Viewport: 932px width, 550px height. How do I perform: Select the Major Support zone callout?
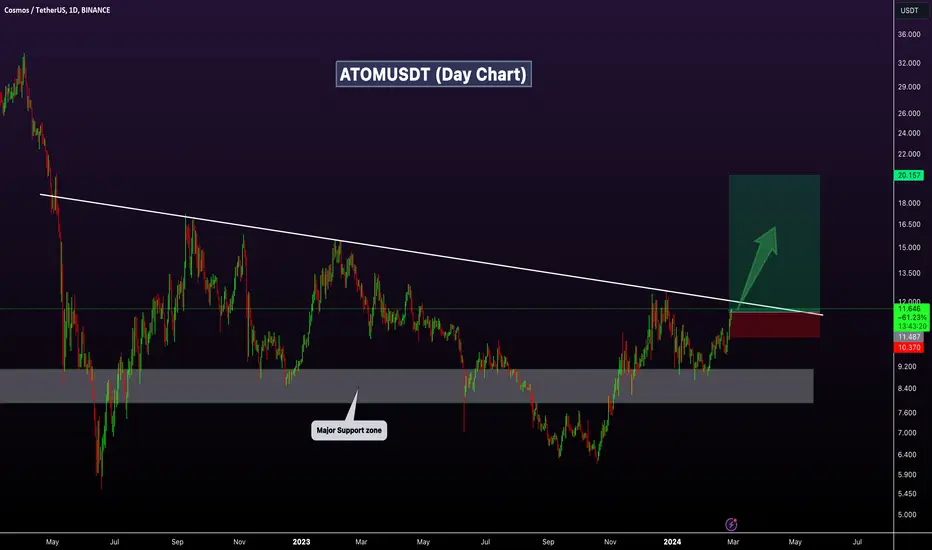(349, 430)
